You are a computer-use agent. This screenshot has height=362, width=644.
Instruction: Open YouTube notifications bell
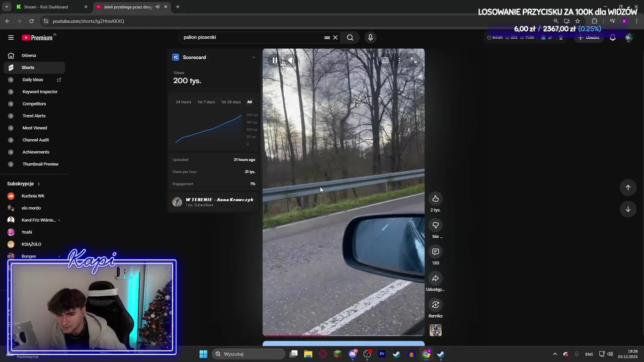612,38
